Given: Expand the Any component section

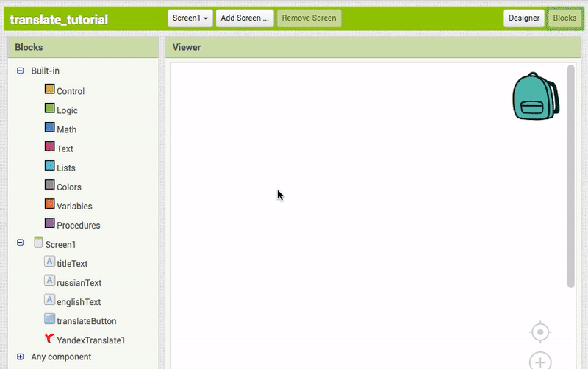Looking at the screenshot, I should coord(21,357).
